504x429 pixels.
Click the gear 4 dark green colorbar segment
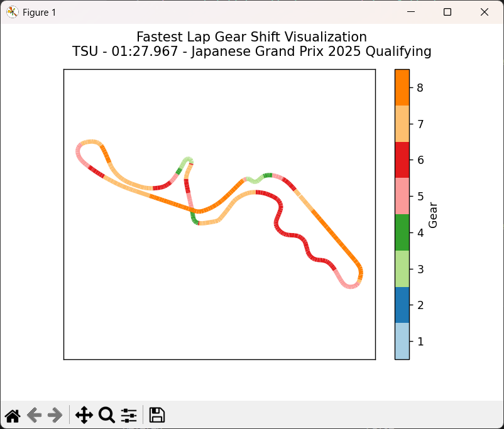(x=402, y=232)
